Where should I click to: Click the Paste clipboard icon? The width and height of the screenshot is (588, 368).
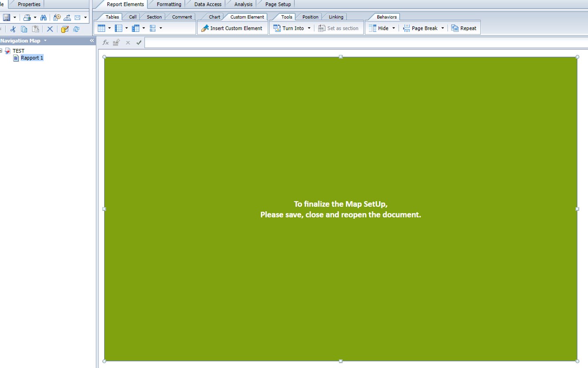(x=35, y=29)
